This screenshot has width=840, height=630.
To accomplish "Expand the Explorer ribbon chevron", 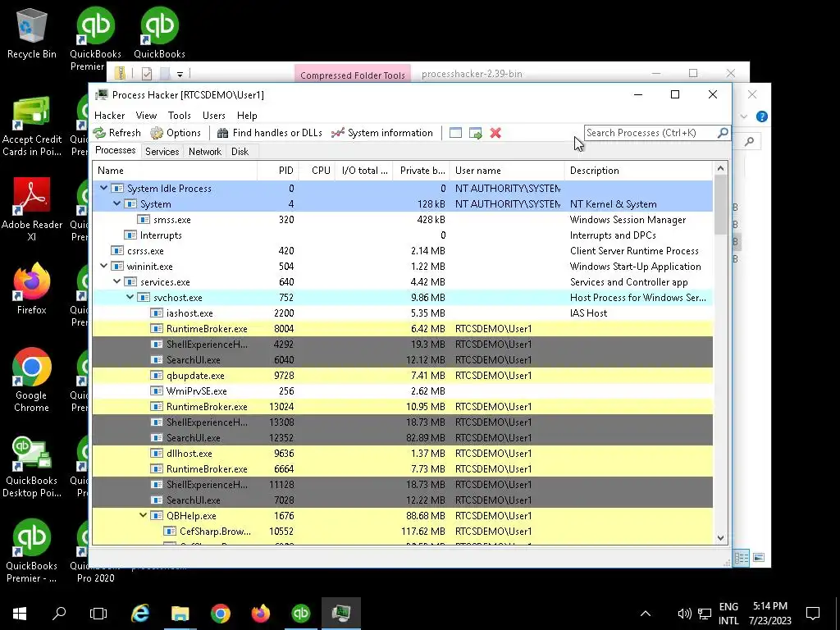I will click(x=744, y=116).
